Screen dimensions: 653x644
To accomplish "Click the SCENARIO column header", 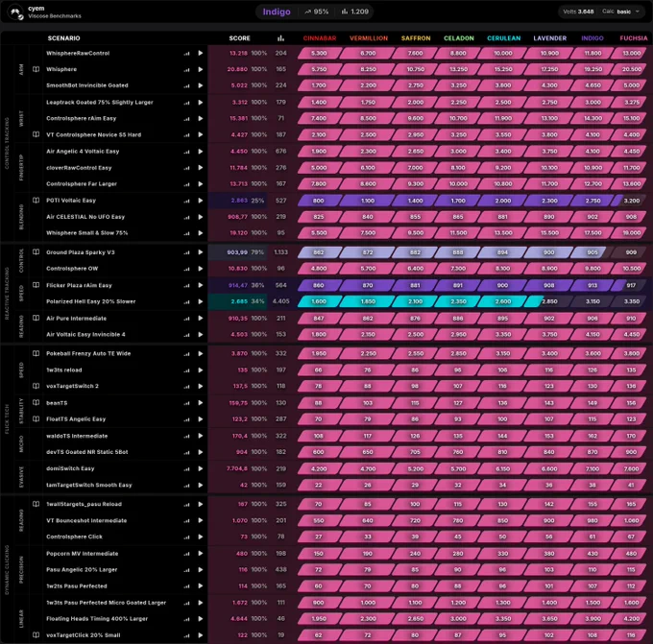I will click(63, 38).
